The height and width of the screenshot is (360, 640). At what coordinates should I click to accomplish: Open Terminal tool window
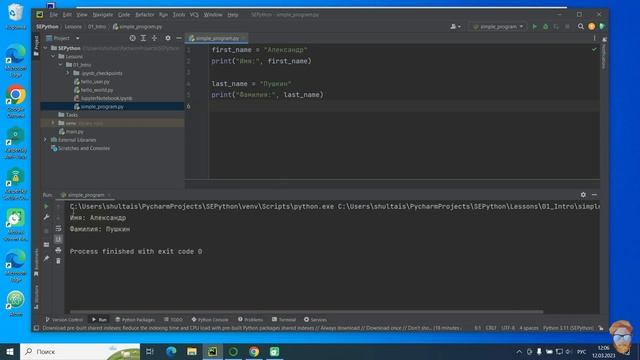284,320
